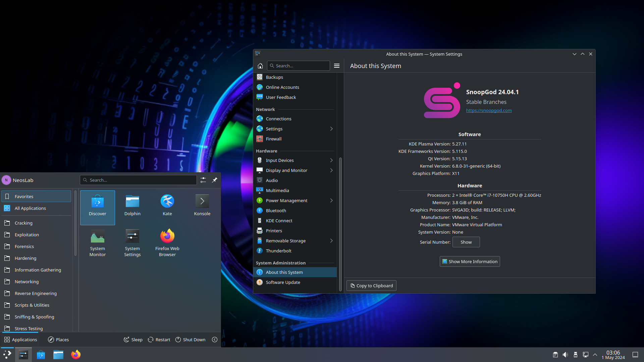Open the volume tray icon
This screenshot has height=362, width=644.
pos(566,355)
